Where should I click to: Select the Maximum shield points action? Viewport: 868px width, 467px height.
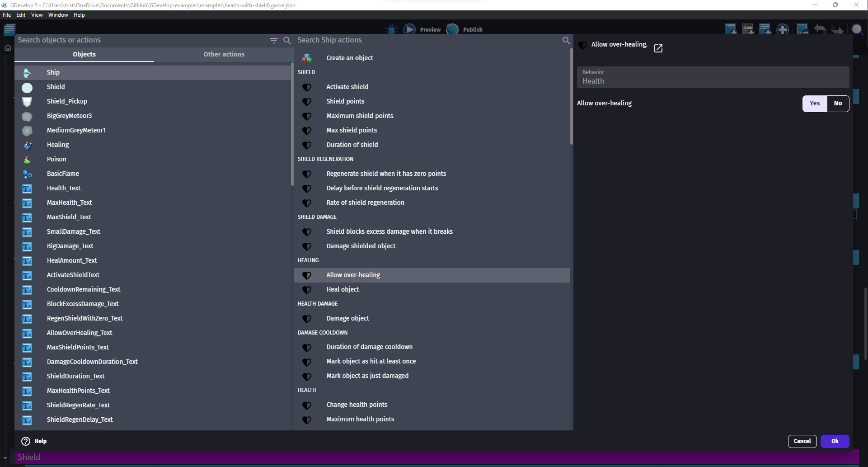click(432, 116)
